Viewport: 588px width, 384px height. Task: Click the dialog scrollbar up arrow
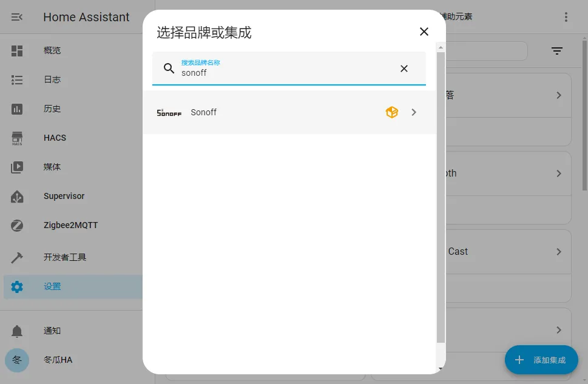(x=441, y=48)
